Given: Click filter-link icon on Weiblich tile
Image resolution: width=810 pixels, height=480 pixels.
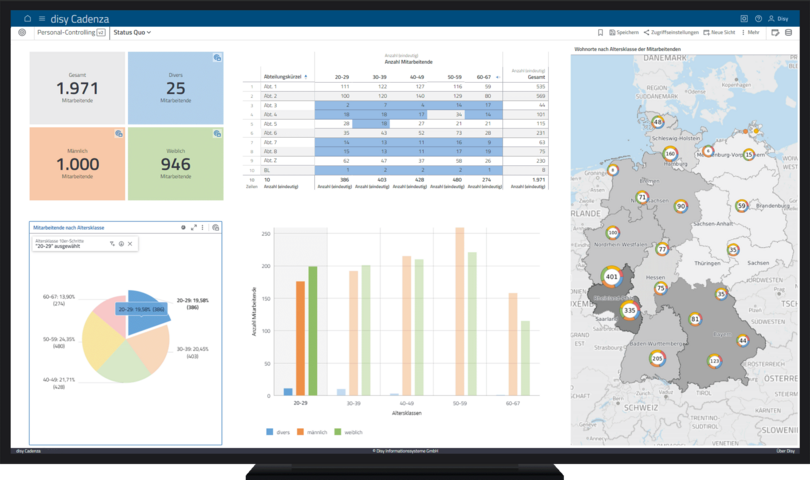Looking at the screenshot, I should pos(217,134).
